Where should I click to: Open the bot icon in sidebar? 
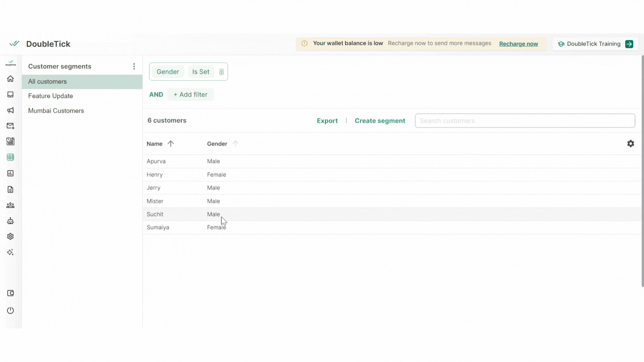[x=10, y=221]
